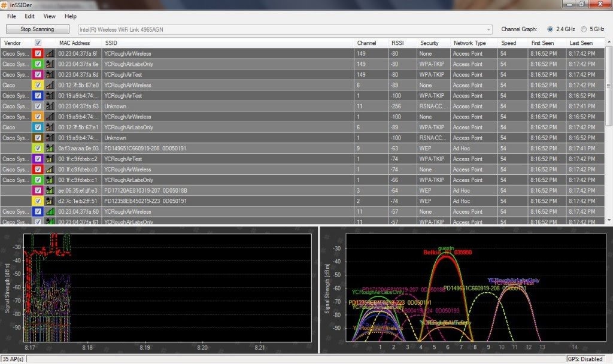Click signal icon for MAC 00:12:7f:5b:67:e0
The image size is (613, 364).
[50, 86]
